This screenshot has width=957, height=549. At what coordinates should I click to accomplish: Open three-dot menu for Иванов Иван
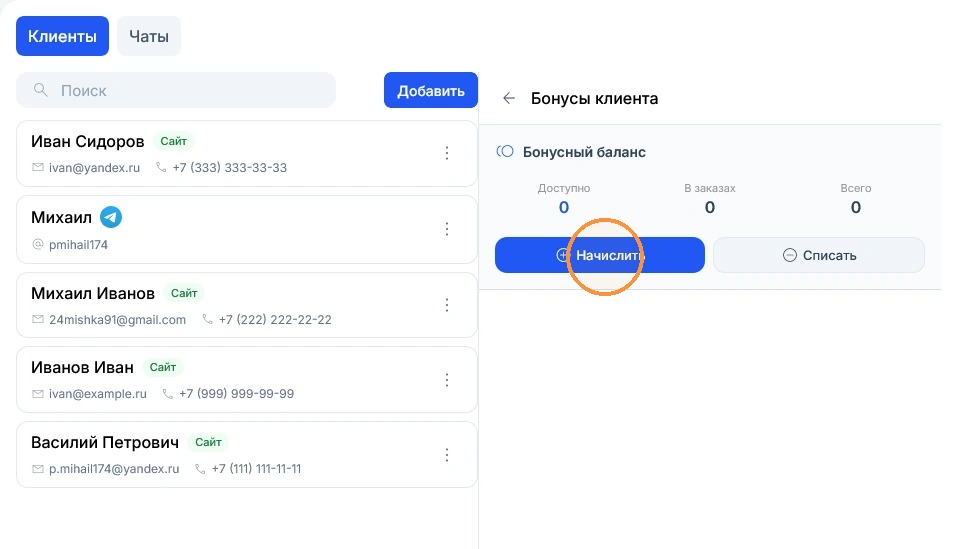click(447, 380)
